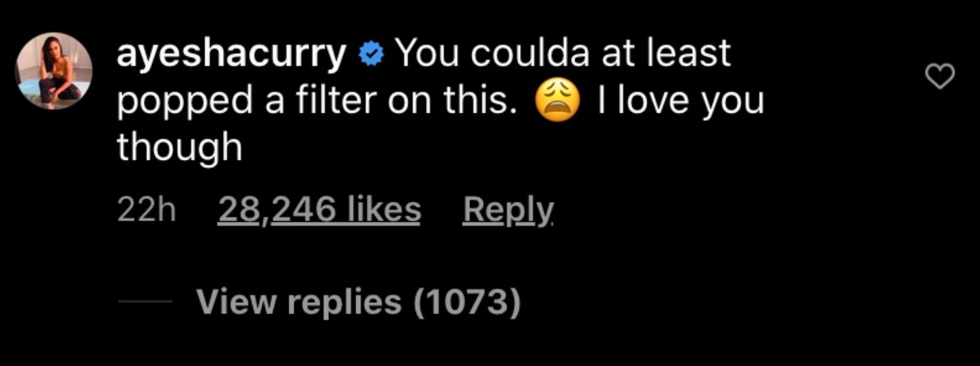Image resolution: width=980 pixels, height=366 pixels.
Task: View the 28,246 likes list
Action: click(319, 209)
